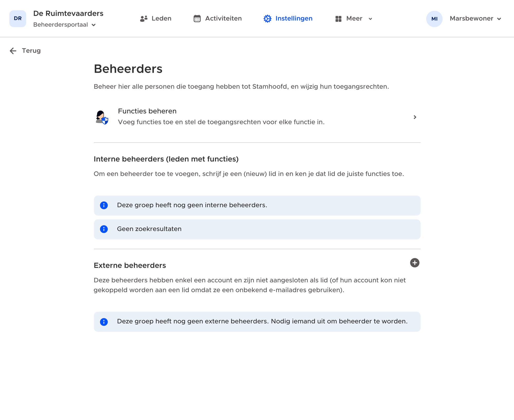Click the Functies beheren admin shield icon
Viewport: 514px width, 420px height.
(102, 117)
